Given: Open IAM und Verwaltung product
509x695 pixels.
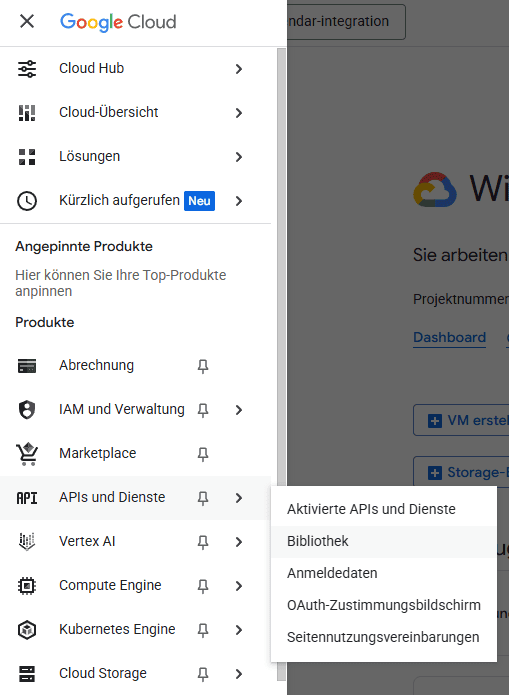Looking at the screenshot, I should tap(135, 410).
